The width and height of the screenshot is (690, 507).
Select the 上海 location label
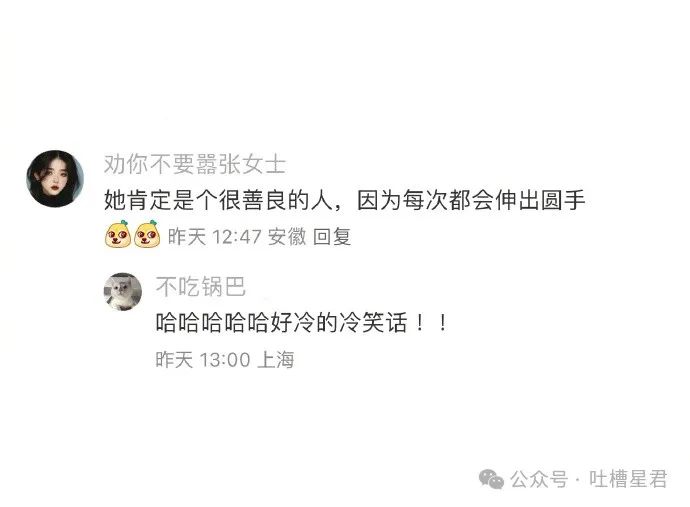pyautogui.click(x=275, y=360)
